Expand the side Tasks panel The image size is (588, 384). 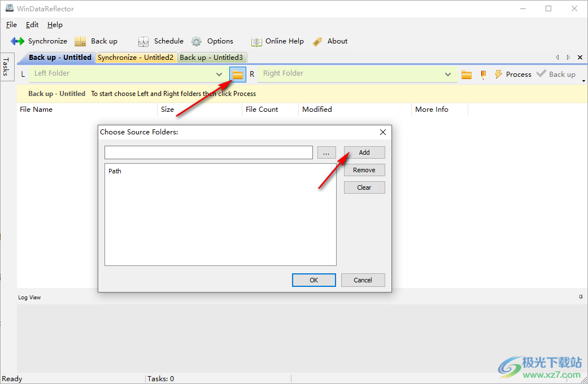click(6, 67)
